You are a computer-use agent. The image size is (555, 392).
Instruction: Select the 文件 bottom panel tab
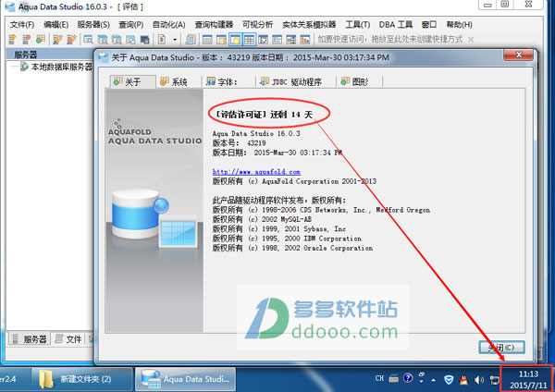pyautogui.click(x=68, y=339)
